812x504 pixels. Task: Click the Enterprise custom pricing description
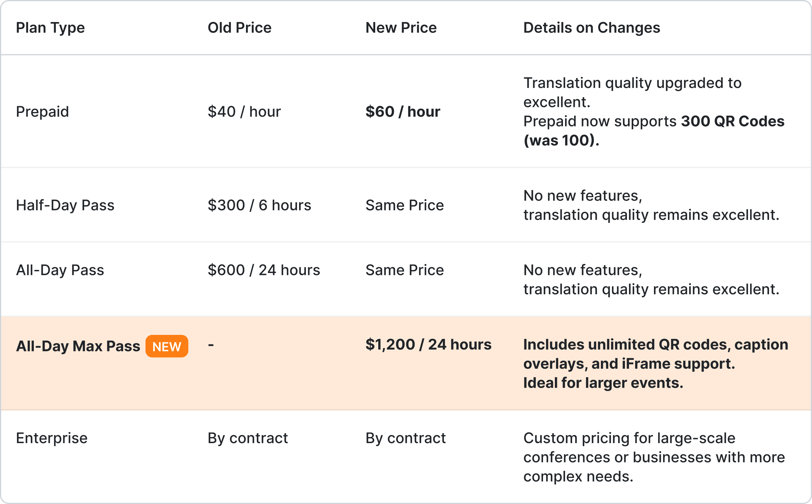pyautogui.click(x=654, y=457)
